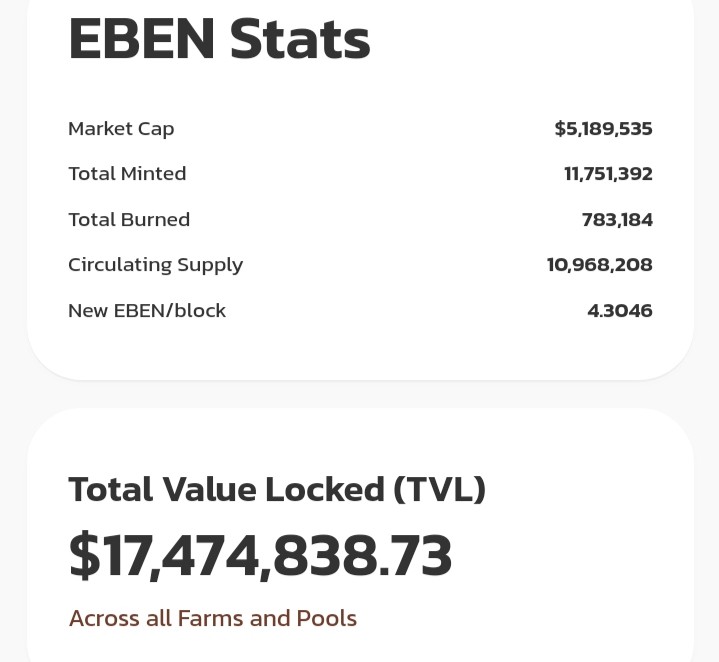Screen dimensions: 719x662
Task: Click the Total Value Locked (TVL) heading
Action: (277, 490)
